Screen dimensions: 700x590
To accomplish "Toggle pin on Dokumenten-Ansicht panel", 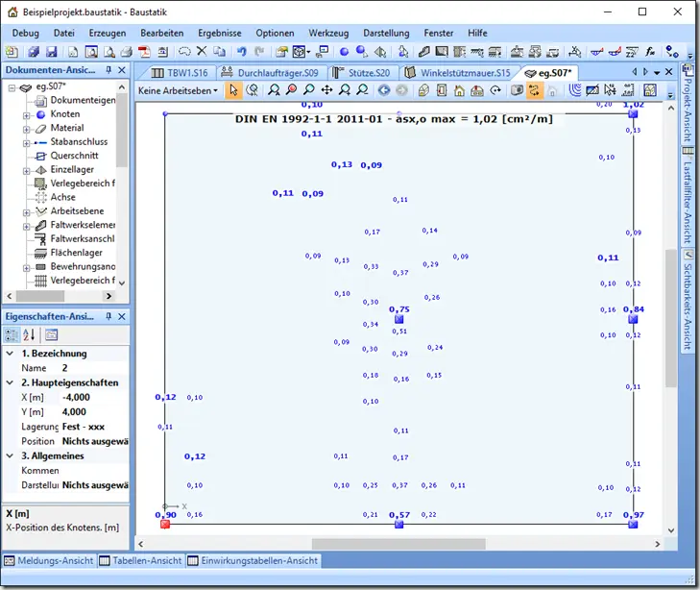I will click(x=109, y=70).
